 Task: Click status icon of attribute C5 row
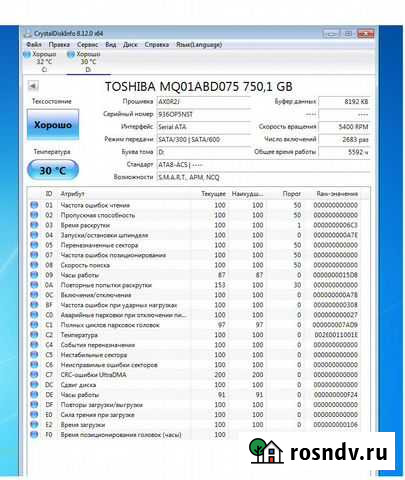34,355
